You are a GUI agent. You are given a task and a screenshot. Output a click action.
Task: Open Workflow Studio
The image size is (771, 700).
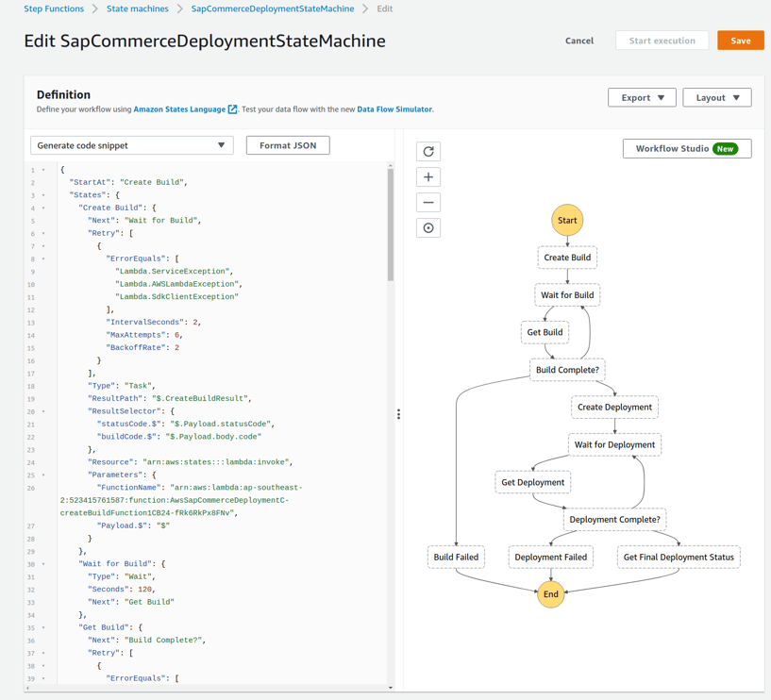(x=686, y=147)
